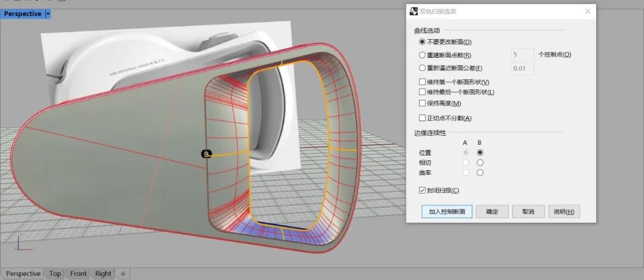Click the 0.01 tolerance input field
Image resolution: width=644 pixels, height=280 pixels.
click(x=523, y=69)
